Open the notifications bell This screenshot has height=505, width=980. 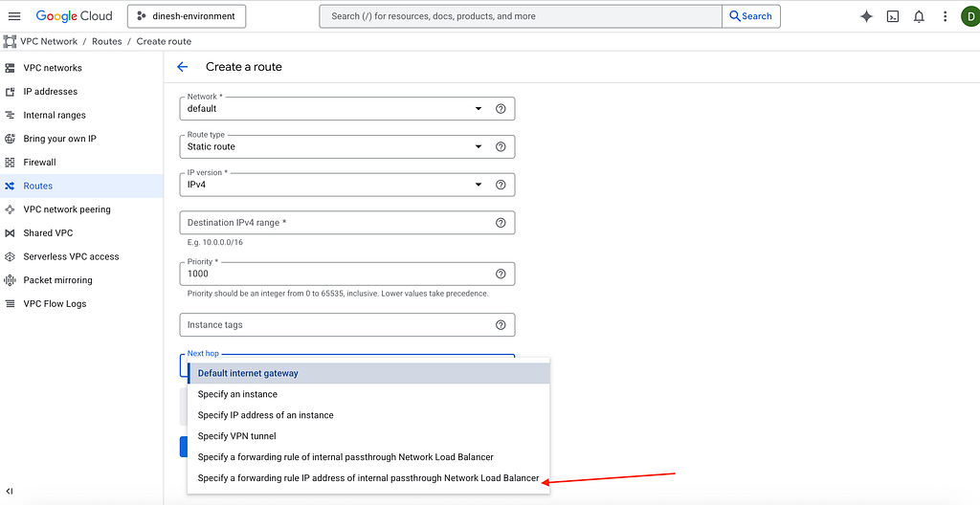[919, 17]
